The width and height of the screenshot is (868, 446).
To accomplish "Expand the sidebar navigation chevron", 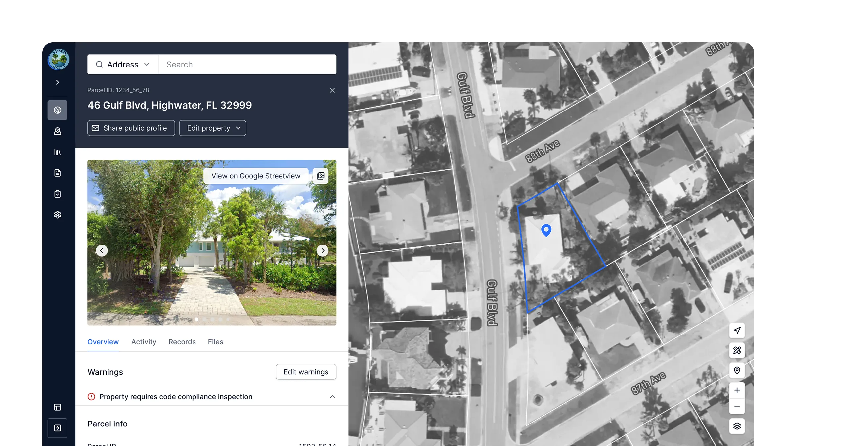I will tap(57, 82).
